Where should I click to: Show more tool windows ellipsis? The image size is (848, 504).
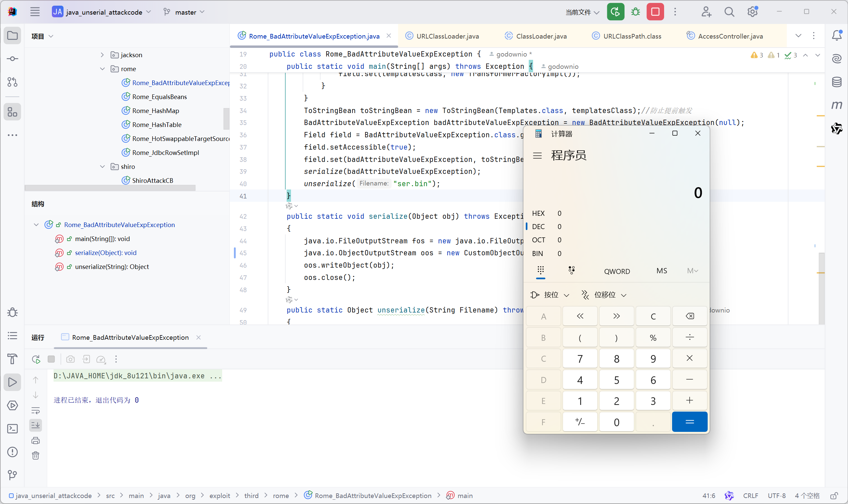click(12, 135)
